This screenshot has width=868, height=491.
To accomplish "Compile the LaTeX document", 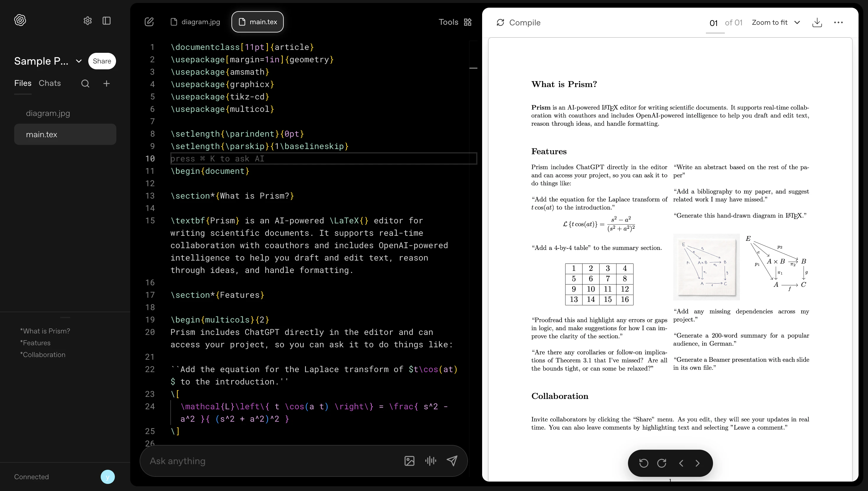I will pos(518,23).
